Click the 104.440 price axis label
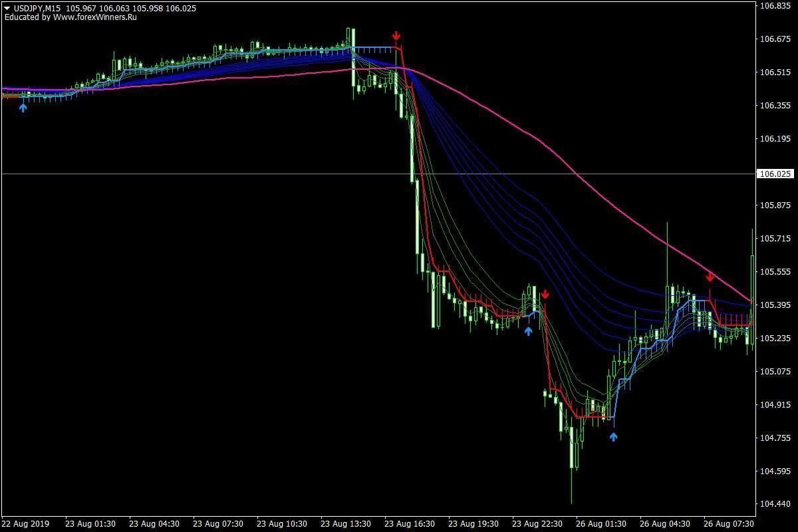 (x=775, y=504)
